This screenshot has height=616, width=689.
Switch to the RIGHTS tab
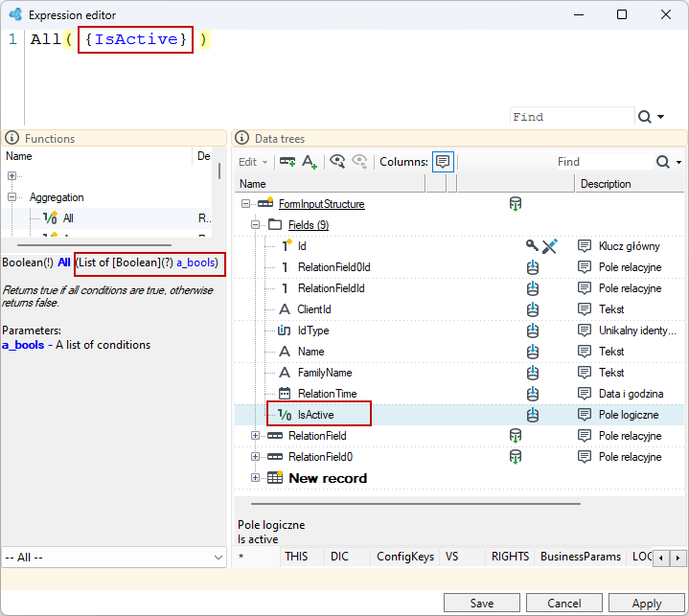[510, 557]
